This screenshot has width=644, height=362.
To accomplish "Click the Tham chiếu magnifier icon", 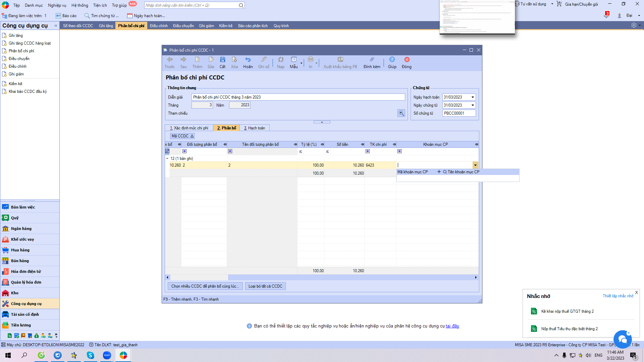I will click(401, 113).
